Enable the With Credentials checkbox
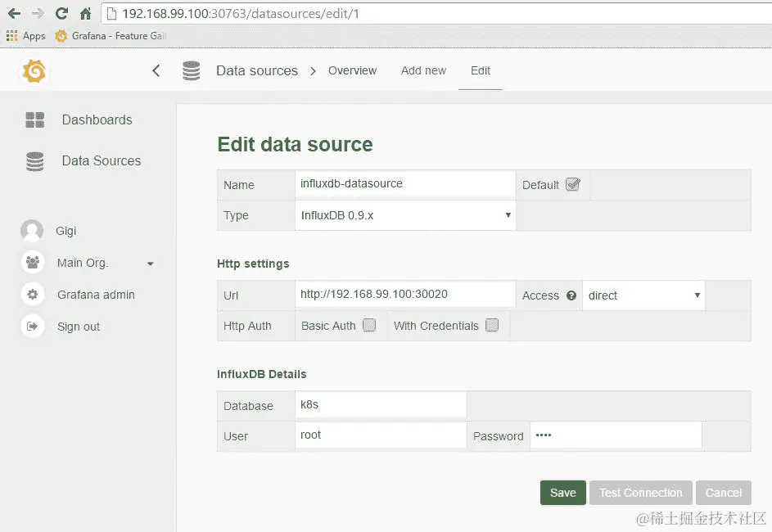 tap(492, 325)
